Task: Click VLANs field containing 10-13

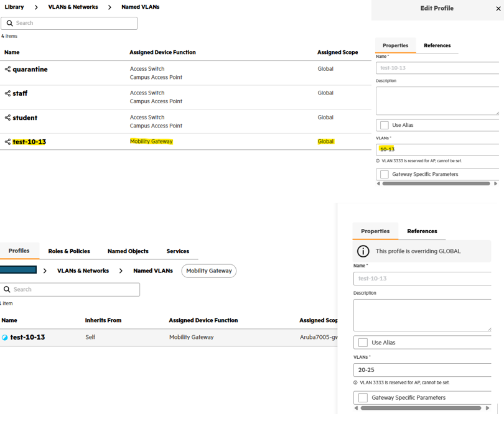Action: 437,150
